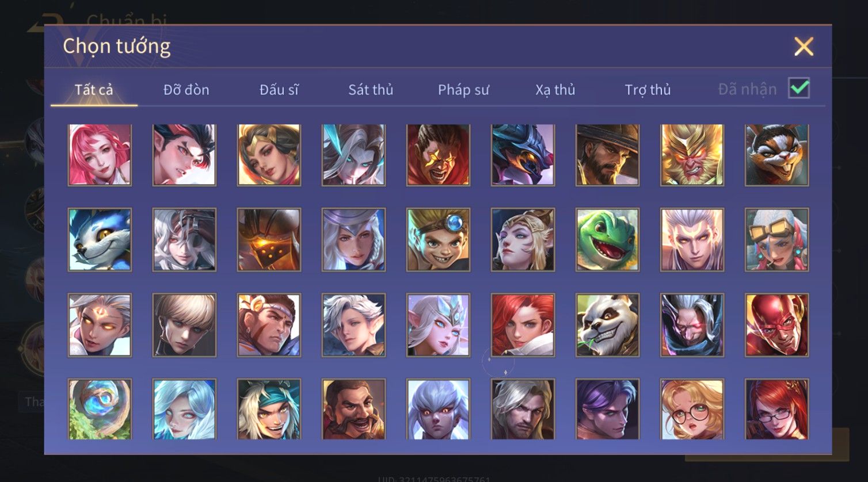Toggle the Đã nhận checkbox
868x482 pixels.
pyautogui.click(x=799, y=89)
